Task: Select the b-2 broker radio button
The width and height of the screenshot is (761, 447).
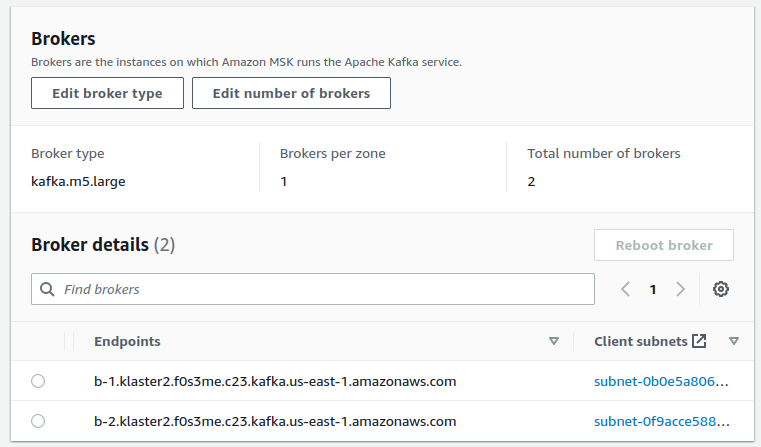Action: click(38, 421)
